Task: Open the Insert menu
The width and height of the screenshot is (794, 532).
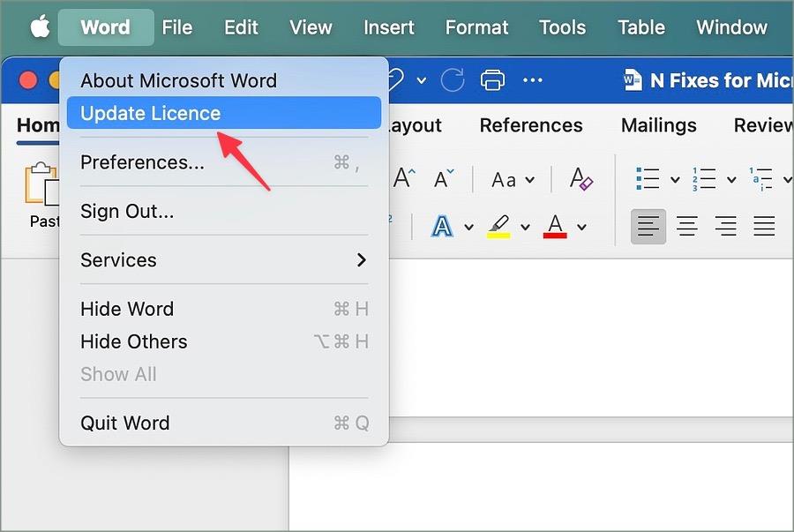Action: (388, 27)
